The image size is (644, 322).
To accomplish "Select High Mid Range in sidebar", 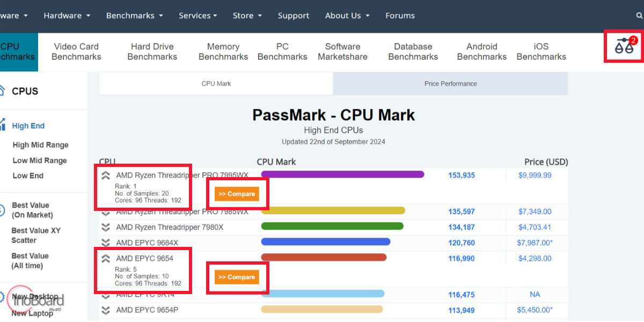I will (x=41, y=145).
